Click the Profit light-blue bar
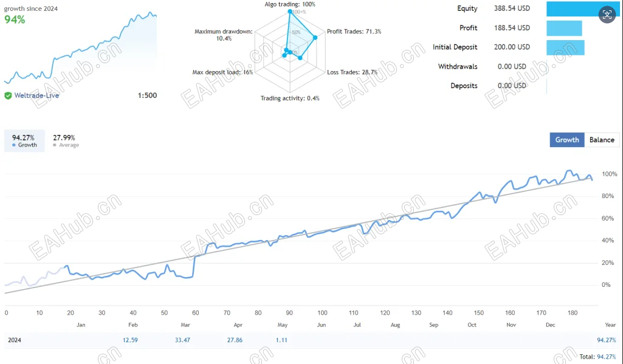This screenshot has height=364, width=623. pyautogui.click(x=564, y=28)
